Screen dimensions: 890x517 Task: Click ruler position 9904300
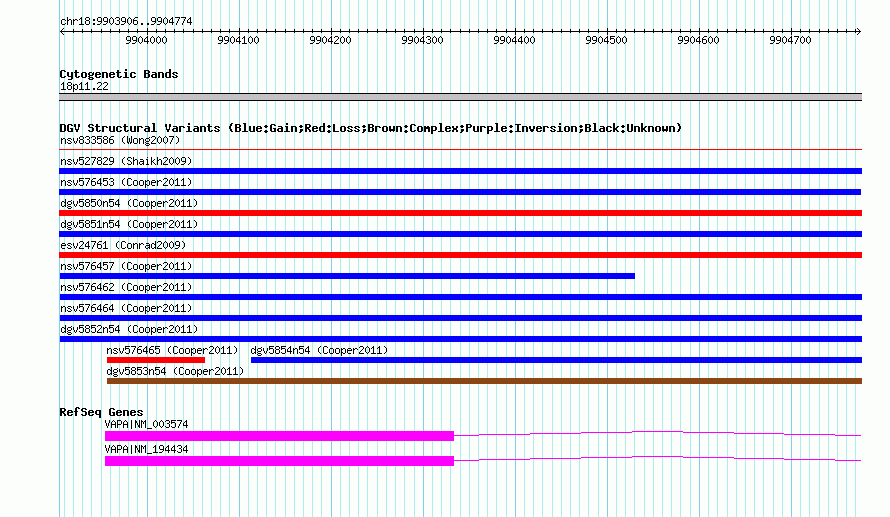(x=422, y=40)
